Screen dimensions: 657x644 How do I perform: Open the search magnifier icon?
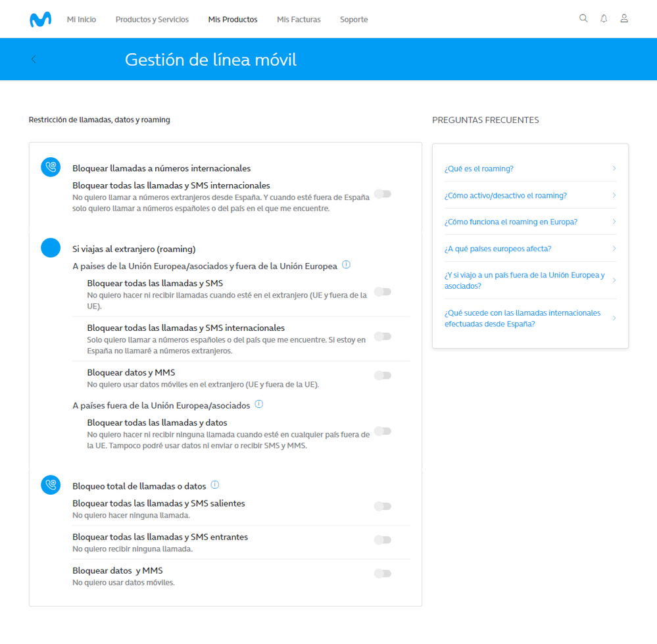[583, 18]
